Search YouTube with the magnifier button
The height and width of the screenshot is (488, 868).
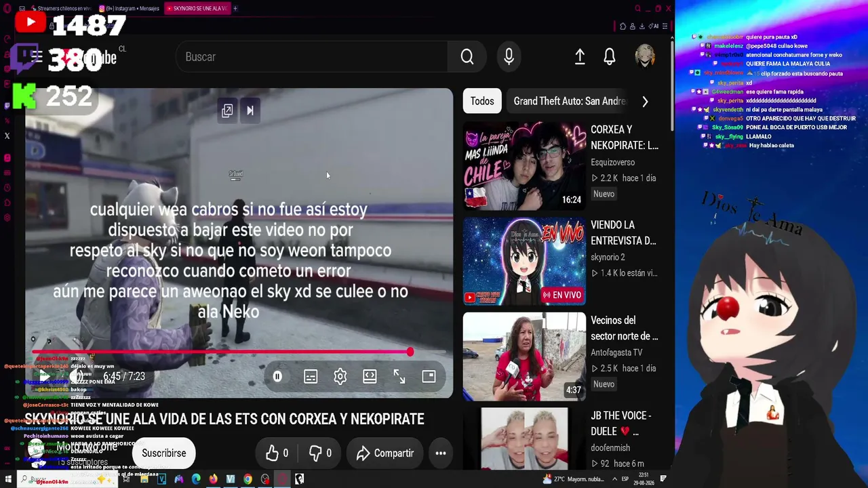467,57
